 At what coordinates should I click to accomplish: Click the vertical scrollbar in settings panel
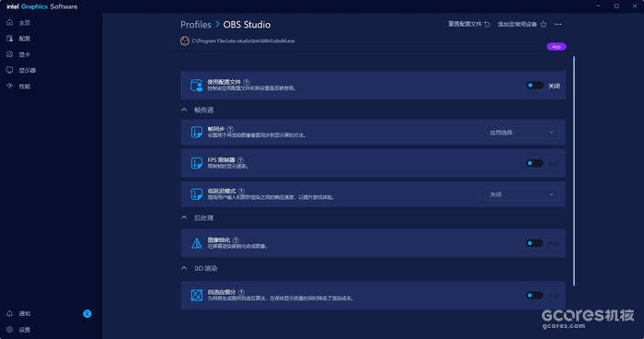(x=574, y=170)
